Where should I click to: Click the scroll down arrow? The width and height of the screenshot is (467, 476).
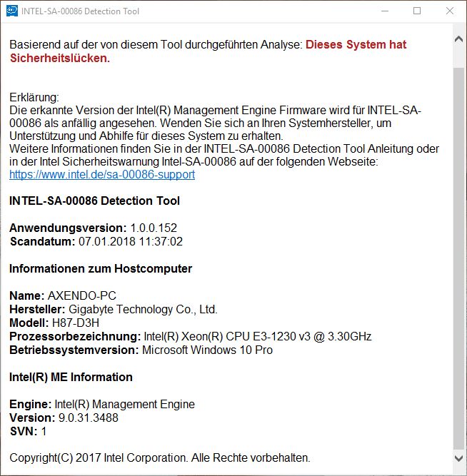[x=458, y=458]
